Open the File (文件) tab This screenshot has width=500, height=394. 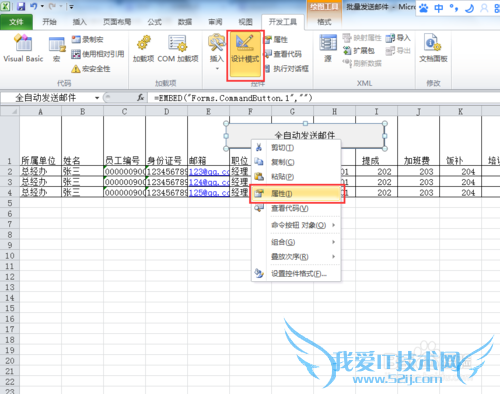(16, 22)
